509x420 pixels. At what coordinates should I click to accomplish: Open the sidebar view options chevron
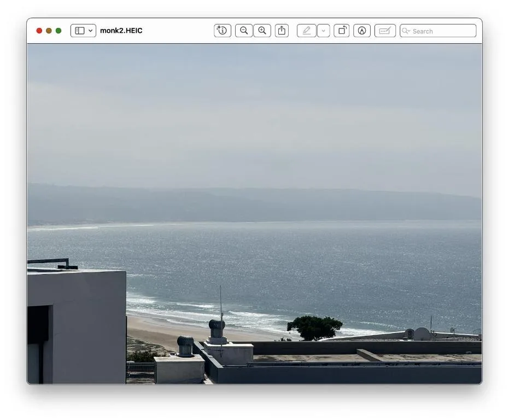coord(90,31)
